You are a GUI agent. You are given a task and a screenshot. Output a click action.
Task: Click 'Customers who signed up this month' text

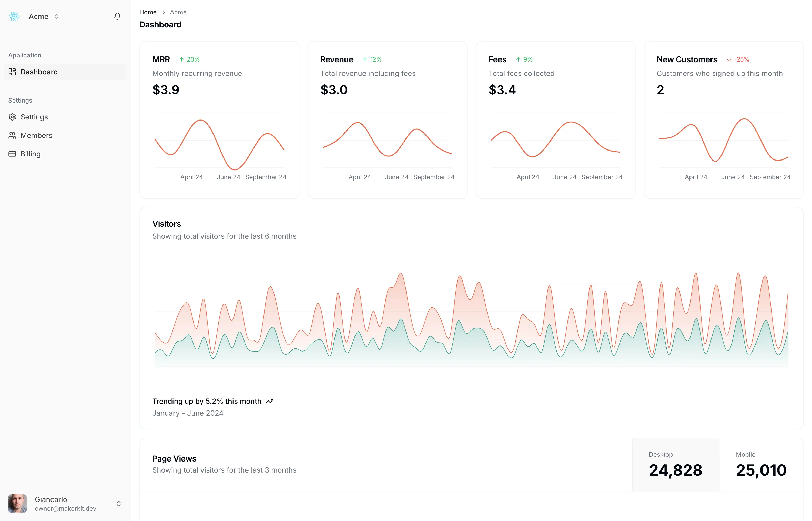pos(720,73)
